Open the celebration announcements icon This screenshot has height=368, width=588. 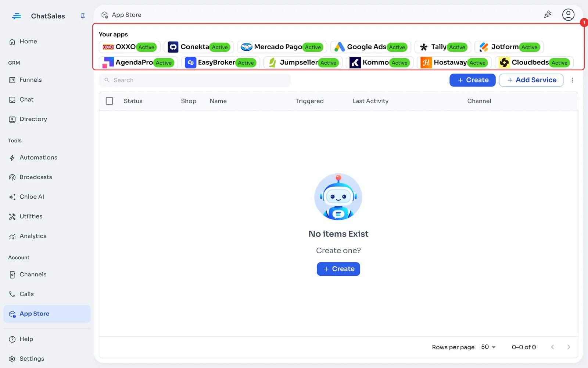tap(548, 15)
